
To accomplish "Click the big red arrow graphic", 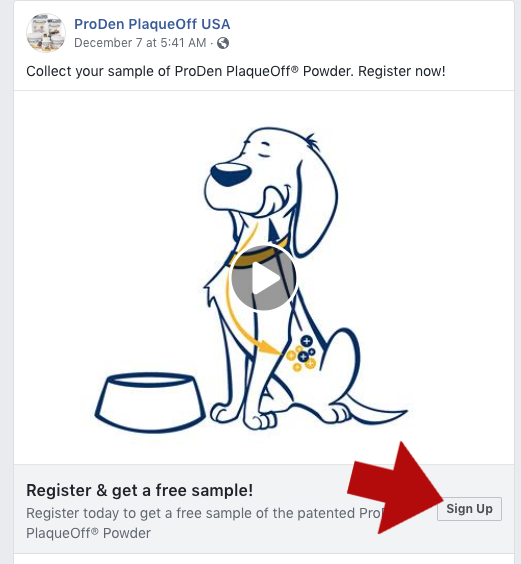I will pos(395,489).
